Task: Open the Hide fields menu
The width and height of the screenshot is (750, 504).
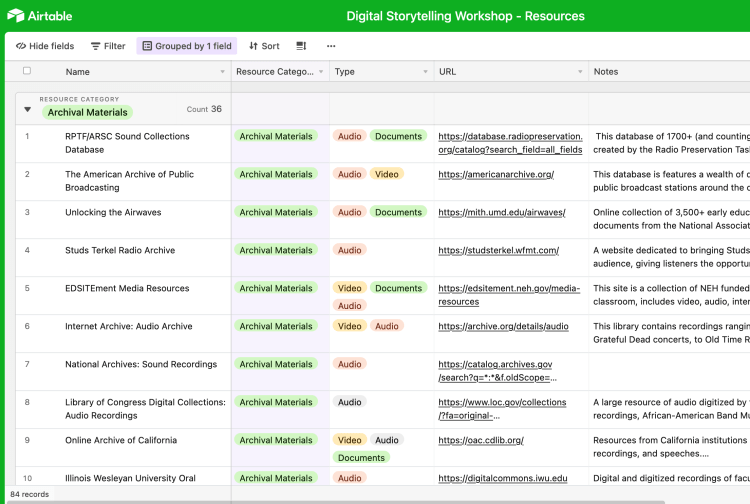Action: [45, 46]
